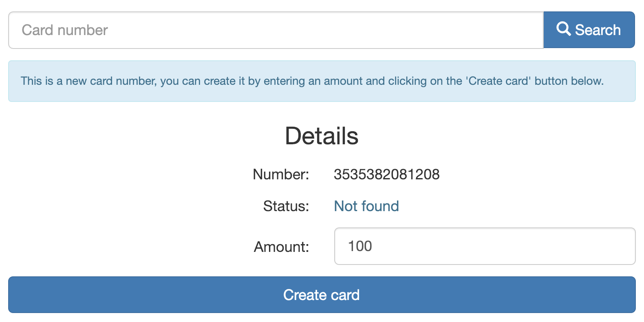644x322 pixels.
Task: Click the Number label
Action: click(281, 174)
